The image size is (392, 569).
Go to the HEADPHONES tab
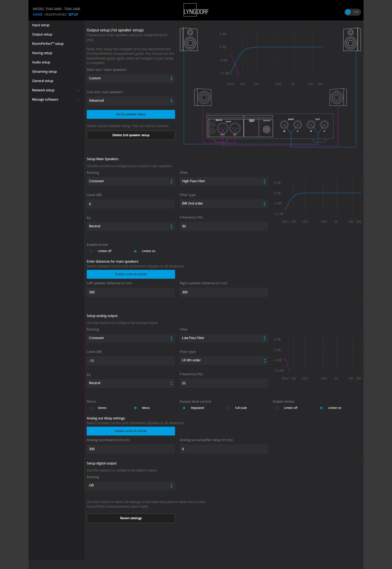55,15
